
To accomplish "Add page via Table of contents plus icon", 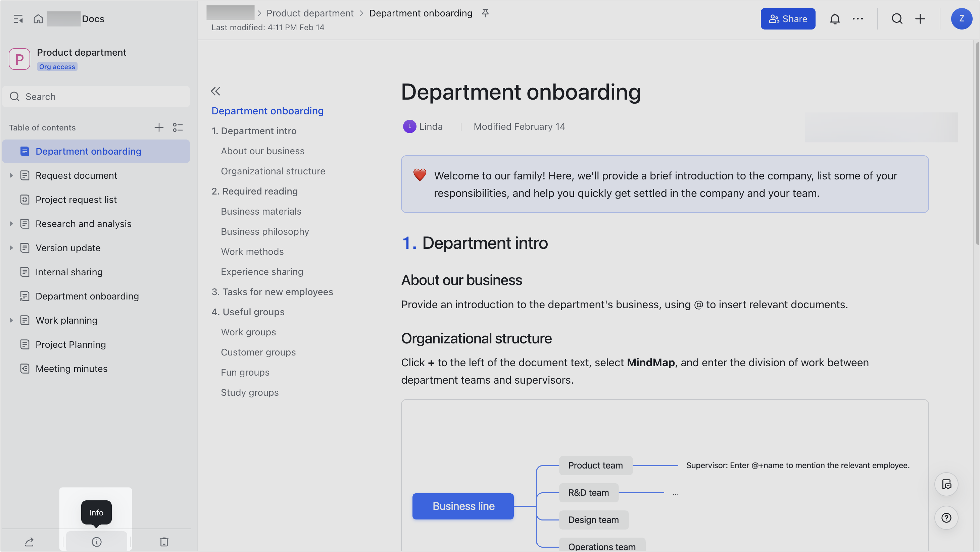I will [x=159, y=127].
